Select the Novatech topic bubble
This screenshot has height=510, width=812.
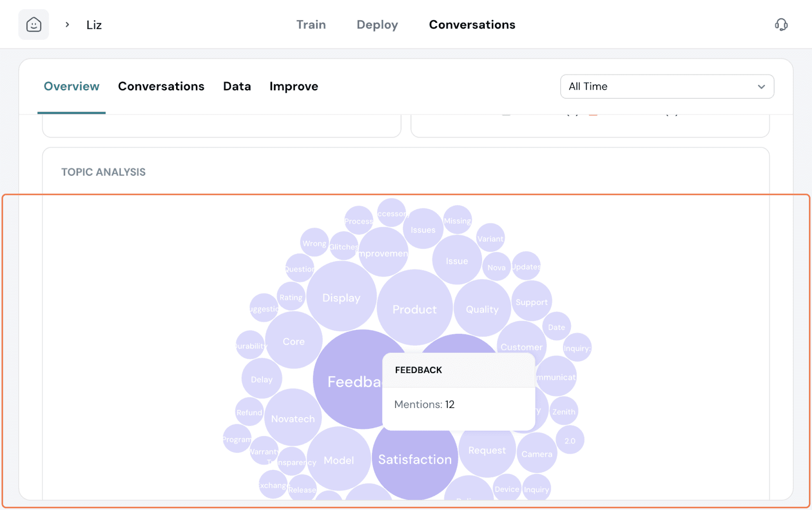pyautogui.click(x=293, y=419)
